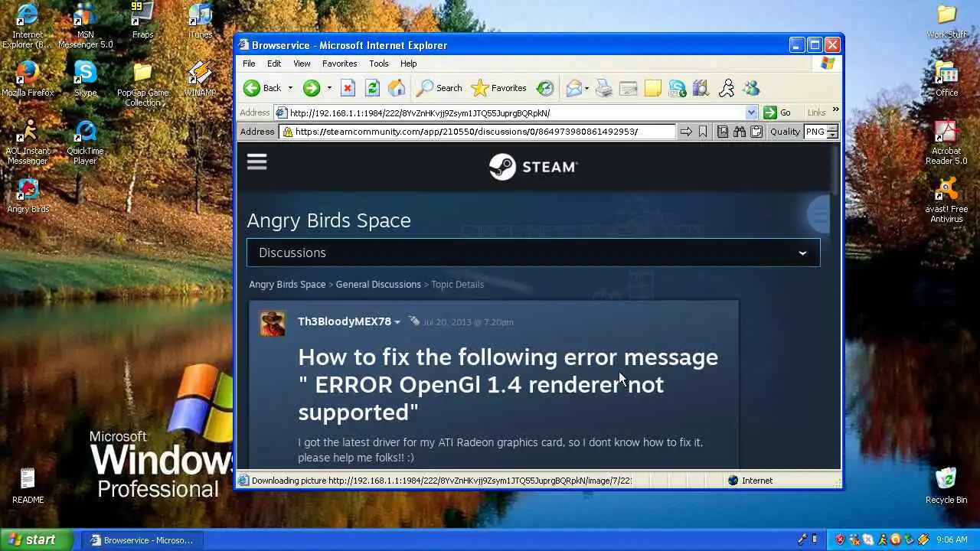The image size is (980, 551).
Task: Open the Work Stuff desktop folder
Action: point(946,21)
